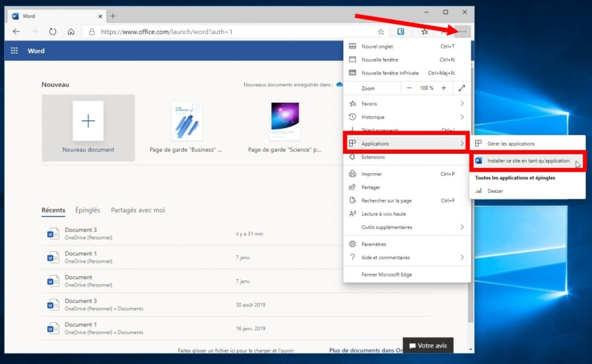
Task: Click the star to add page to favorites
Action: pyautogui.click(x=380, y=32)
